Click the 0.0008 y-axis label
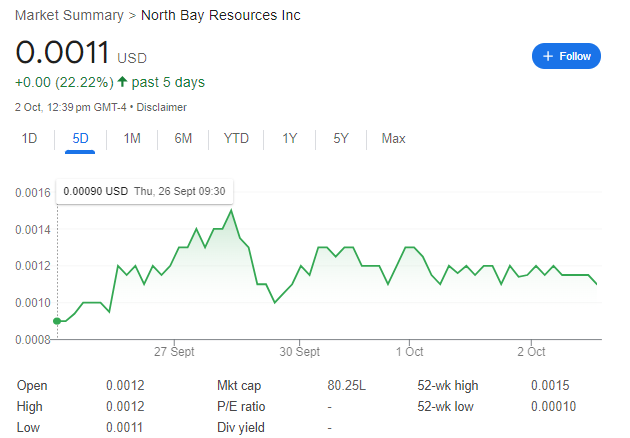Image resolution: width=630 pixels, height=438 pixels. (33, 340)
